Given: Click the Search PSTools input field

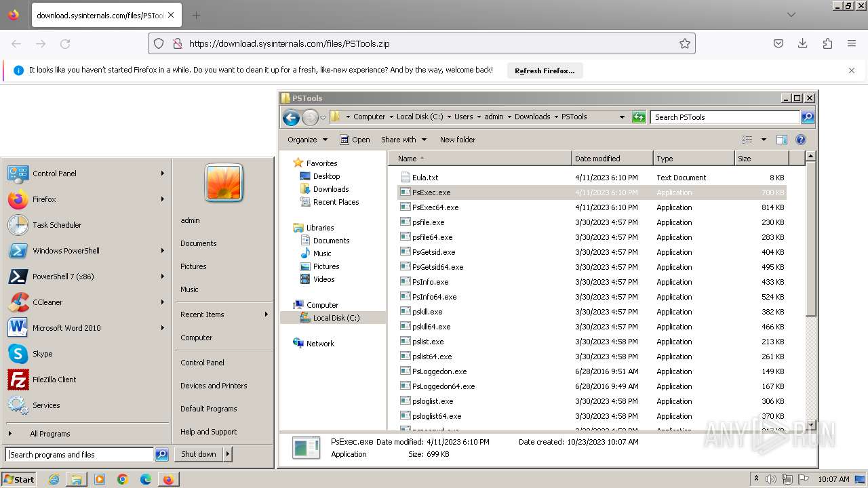Looking at the screenshot, I should click(726, 117).
